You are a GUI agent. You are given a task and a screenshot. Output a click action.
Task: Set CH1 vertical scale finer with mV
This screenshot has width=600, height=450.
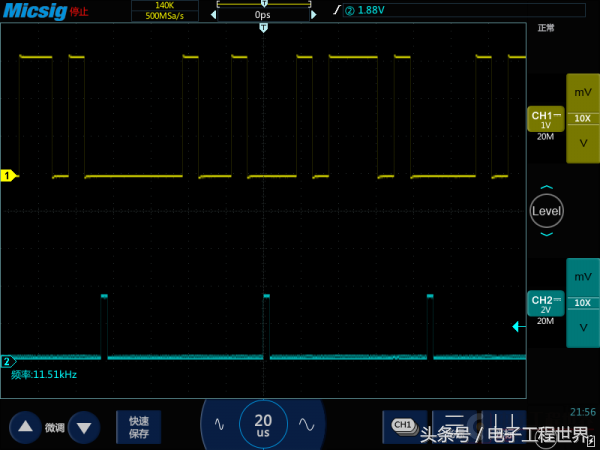pos(583,92)
